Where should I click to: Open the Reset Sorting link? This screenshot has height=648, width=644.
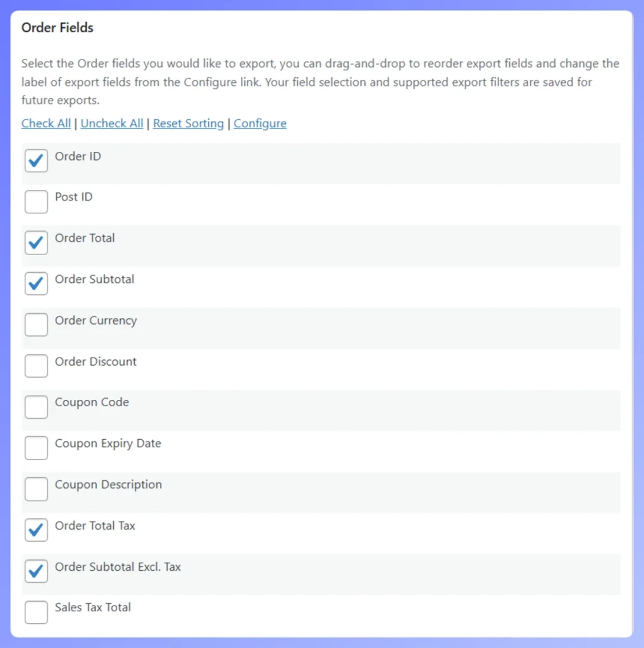(188, 123)
